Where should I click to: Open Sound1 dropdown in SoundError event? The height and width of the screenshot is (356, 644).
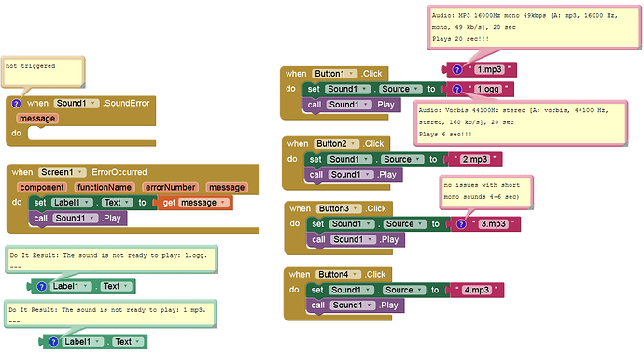tap(77, 103)
